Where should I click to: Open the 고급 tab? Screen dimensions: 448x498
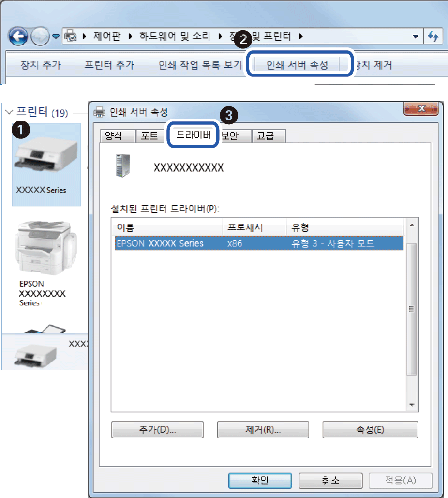[x=265, y=136]
